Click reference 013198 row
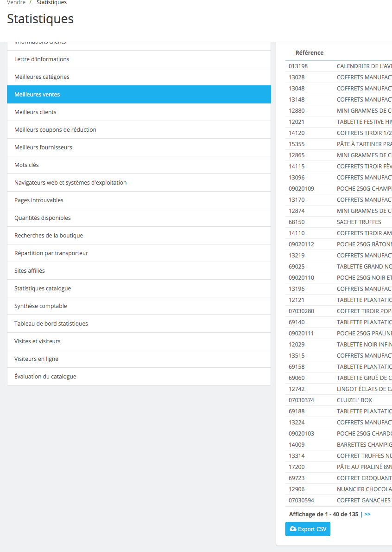This screenshot has height=552, width=392. point(339,66)
